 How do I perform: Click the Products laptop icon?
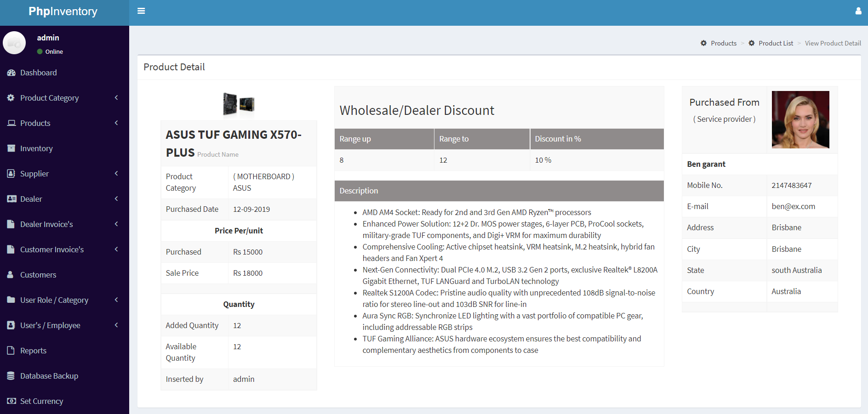click(x=11, y=123)
